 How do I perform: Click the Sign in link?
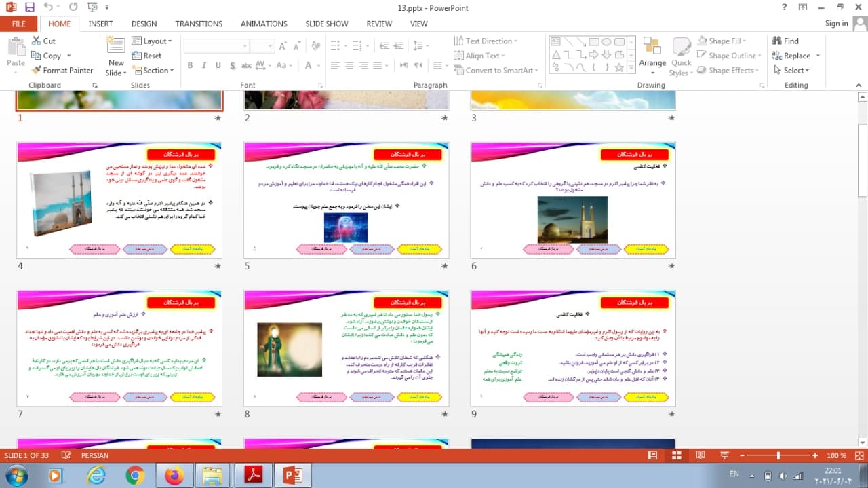(836, 24)
